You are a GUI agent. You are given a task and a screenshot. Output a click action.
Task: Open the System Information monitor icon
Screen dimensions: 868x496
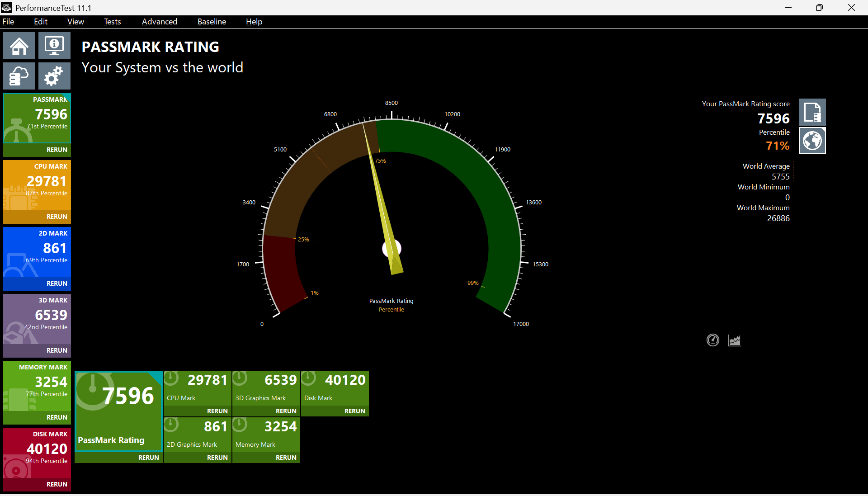[54, 46]
